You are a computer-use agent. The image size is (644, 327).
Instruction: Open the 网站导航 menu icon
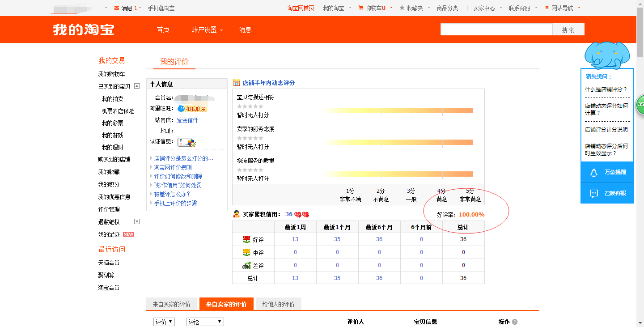[x=547, y=8]
